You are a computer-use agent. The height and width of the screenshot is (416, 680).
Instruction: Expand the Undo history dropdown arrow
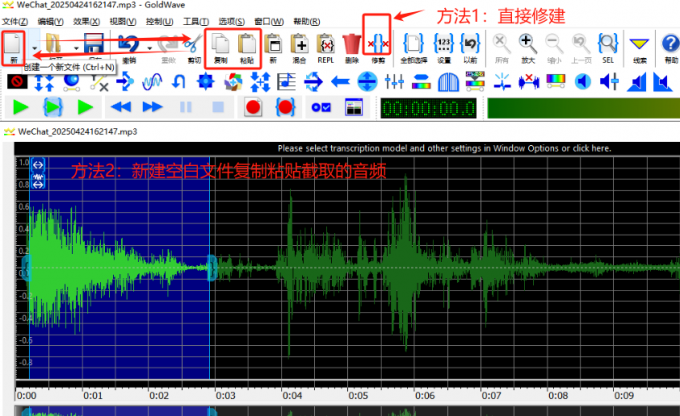pos(150,48)
